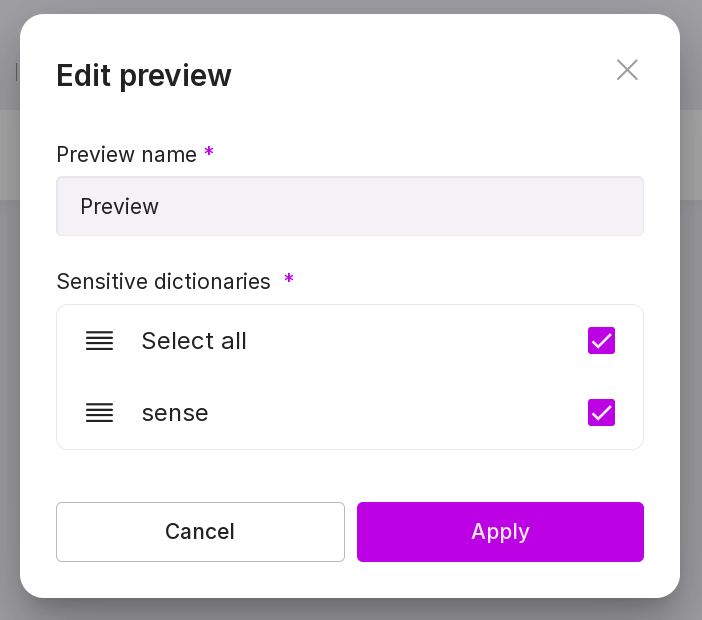Click the Sensitive dictionaries label

coord(163,282)
